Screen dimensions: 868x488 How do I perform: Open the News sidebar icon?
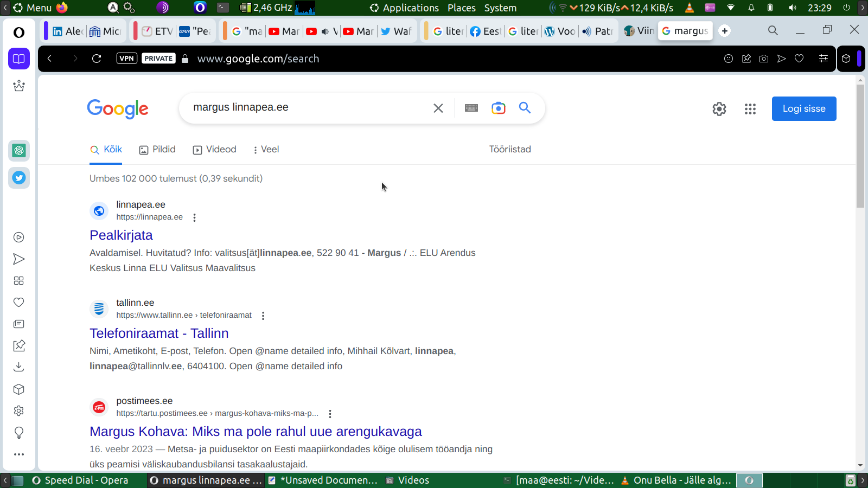pyautogui.click(x=19, y=324)
